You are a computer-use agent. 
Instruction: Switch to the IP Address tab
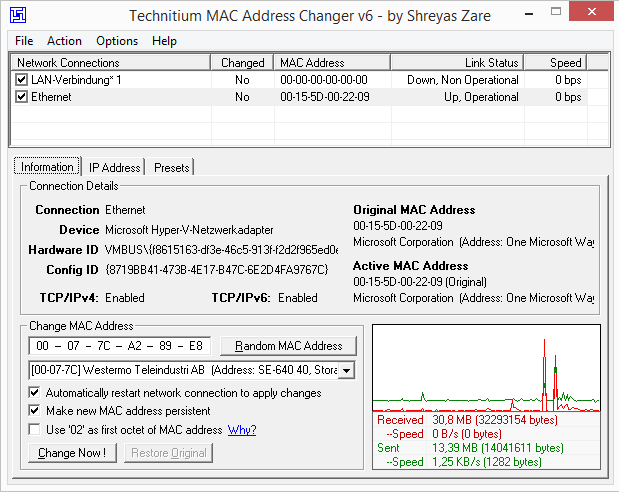coord(114,167)
